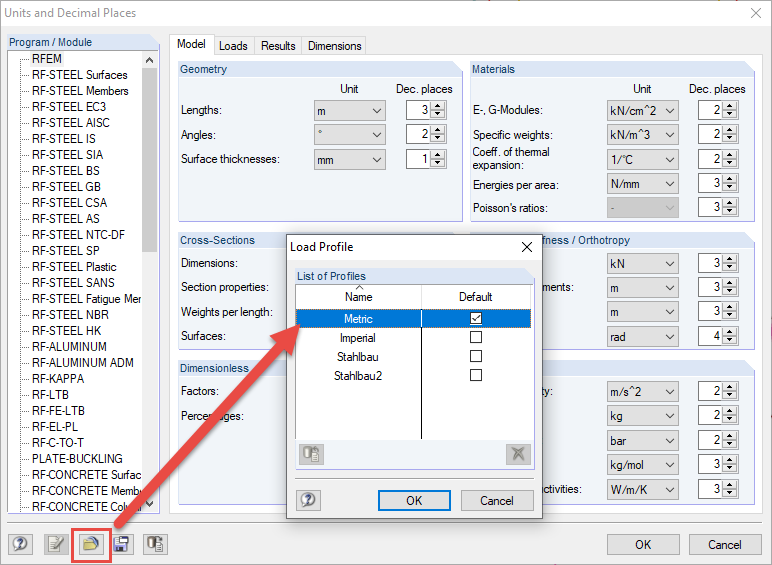Open the kg/mol unit dropdown
Viewport: 772px width, 565px height.
(643, 465)
